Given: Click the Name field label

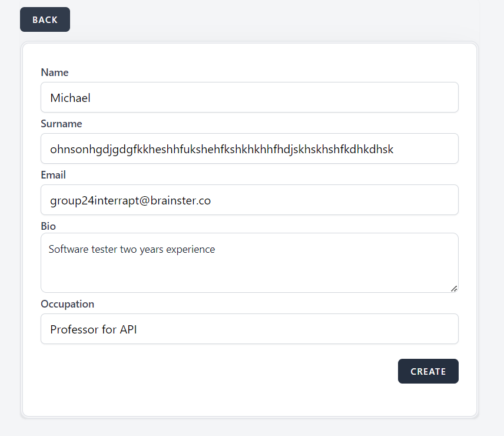Looking at the screenshot, I should tap(55, 72).
